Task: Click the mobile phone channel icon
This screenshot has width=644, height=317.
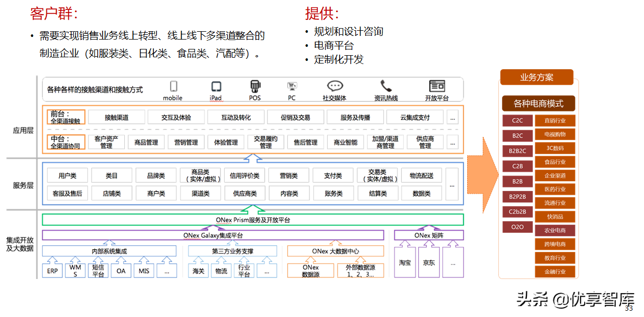Action: (x=173, y=86)
